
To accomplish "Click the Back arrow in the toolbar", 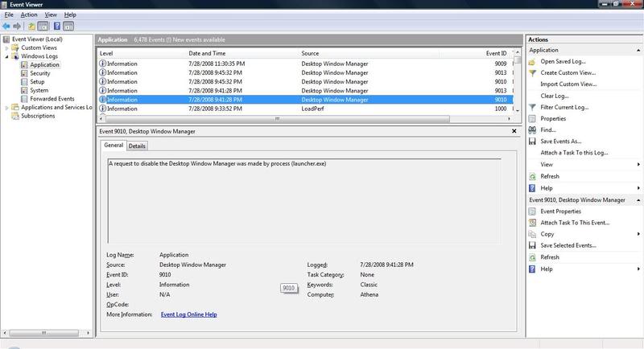I will tap(7, 26).
